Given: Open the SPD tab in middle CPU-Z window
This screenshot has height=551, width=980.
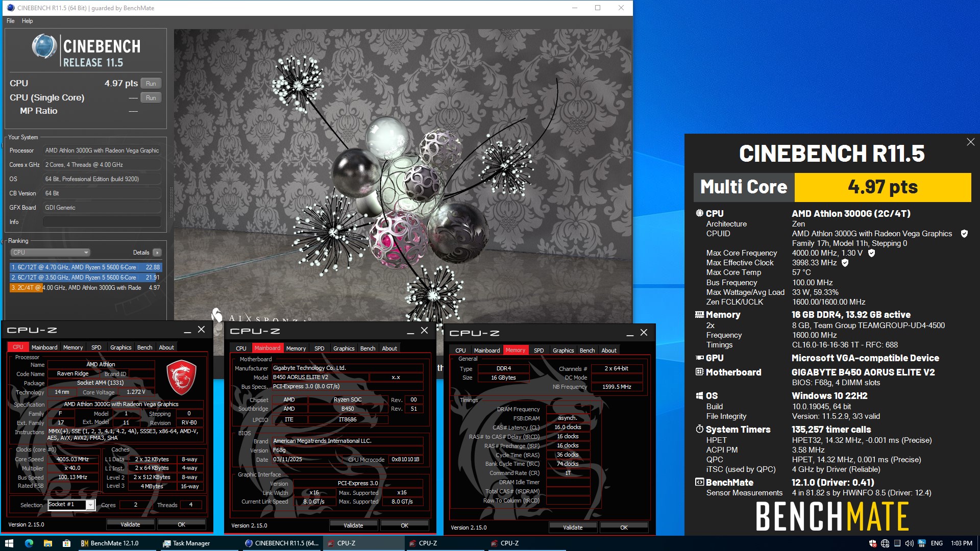Looking at the screenshot, I should [319, 348].
